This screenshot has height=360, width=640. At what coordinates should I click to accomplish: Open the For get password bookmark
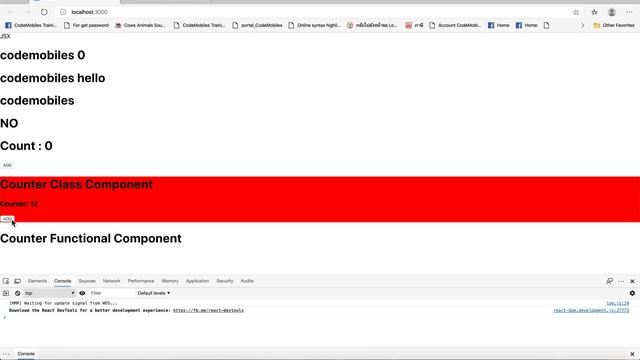point(86,25)
